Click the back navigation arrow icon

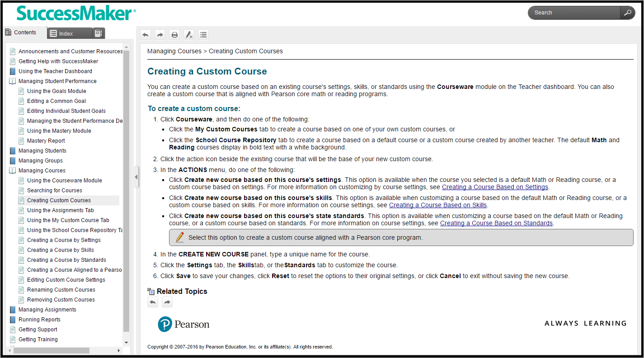[145, 34]
